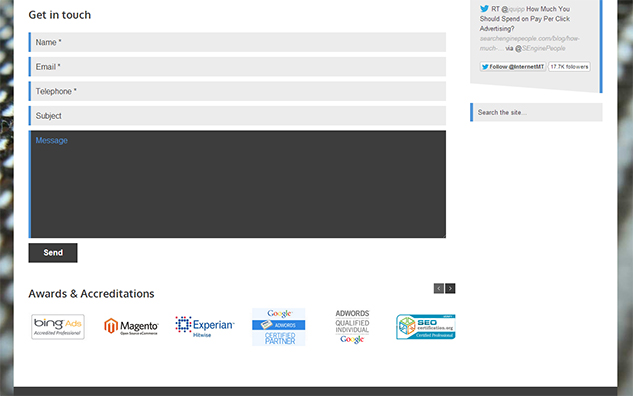Click Follow @InternetMT Twitter button
The image size is (633, 396).
point(513,67)
